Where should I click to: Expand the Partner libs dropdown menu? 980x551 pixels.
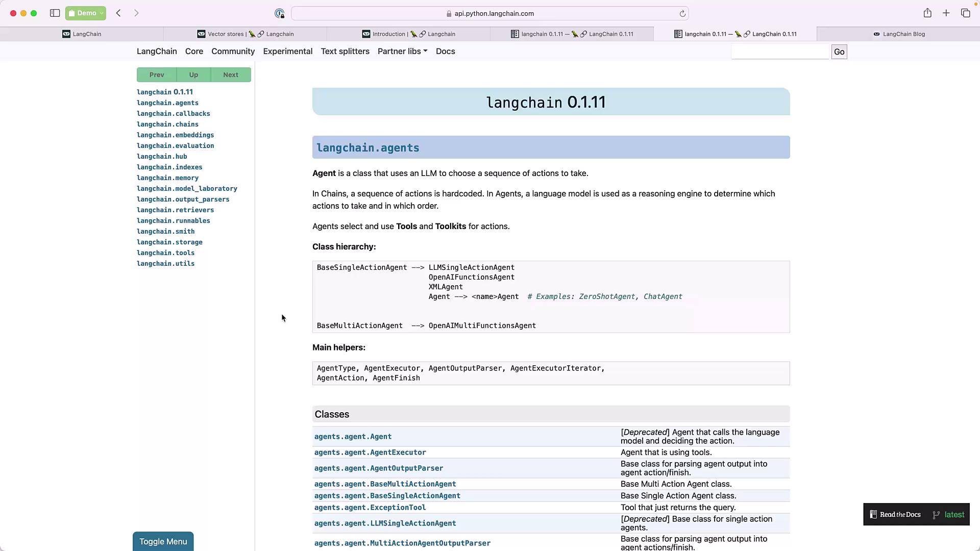pyautogui.click(x=402, y=52)
